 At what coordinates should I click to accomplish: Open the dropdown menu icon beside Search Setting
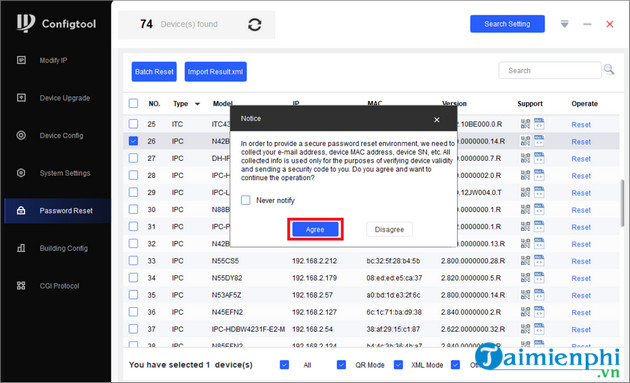click(x=565, y=24)
